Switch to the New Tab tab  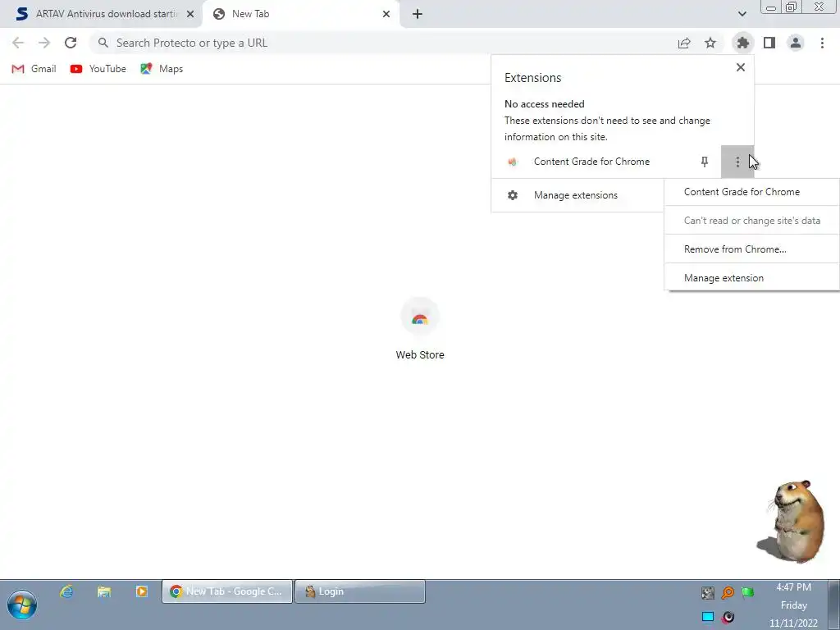(301, 14)
